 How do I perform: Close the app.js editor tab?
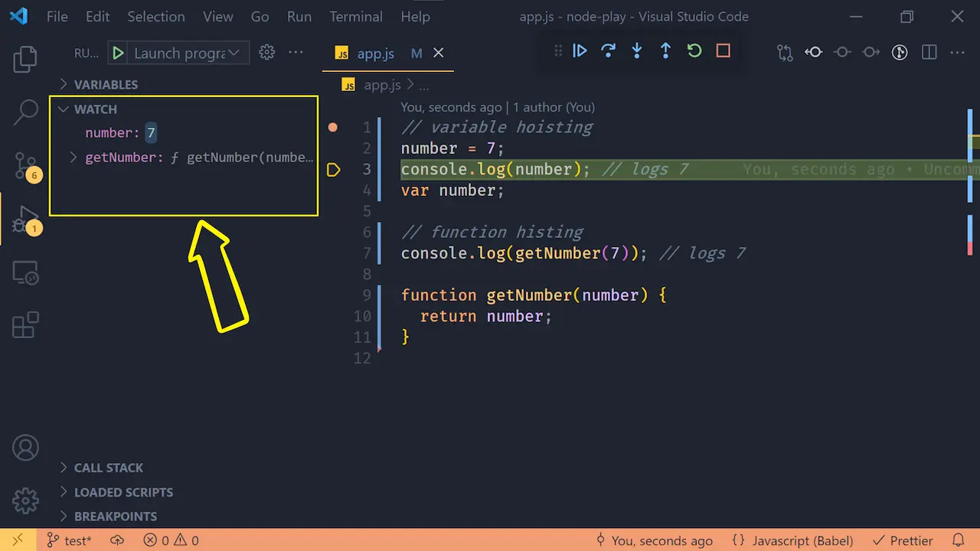[x=439, y=53]
